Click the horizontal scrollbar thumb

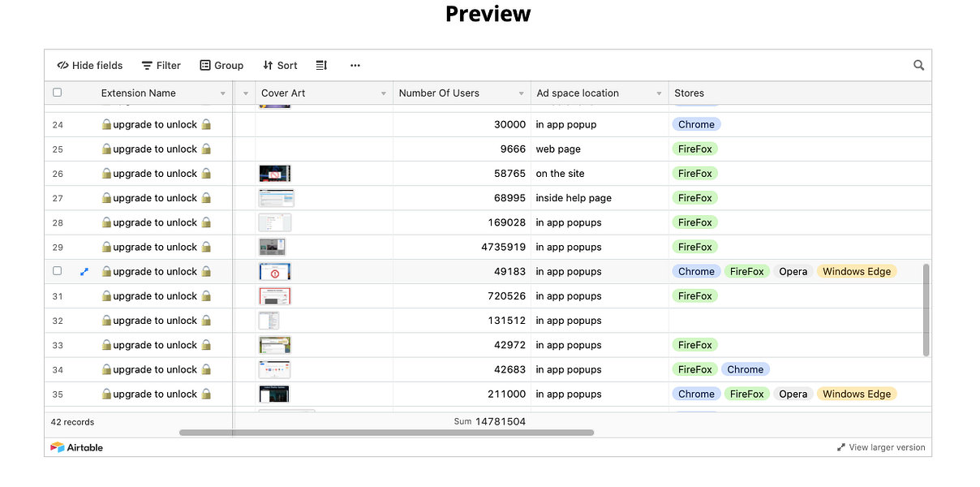click(x=386, y=433)
